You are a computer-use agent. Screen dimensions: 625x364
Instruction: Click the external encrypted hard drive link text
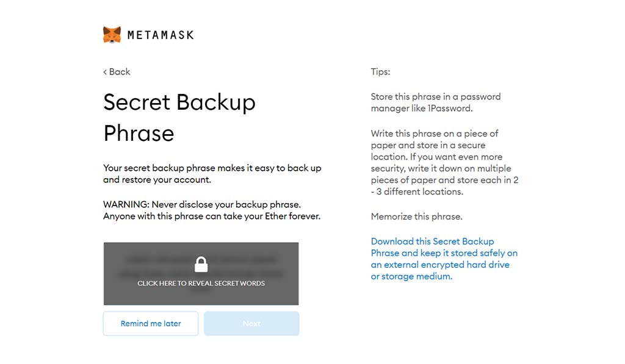440,265
